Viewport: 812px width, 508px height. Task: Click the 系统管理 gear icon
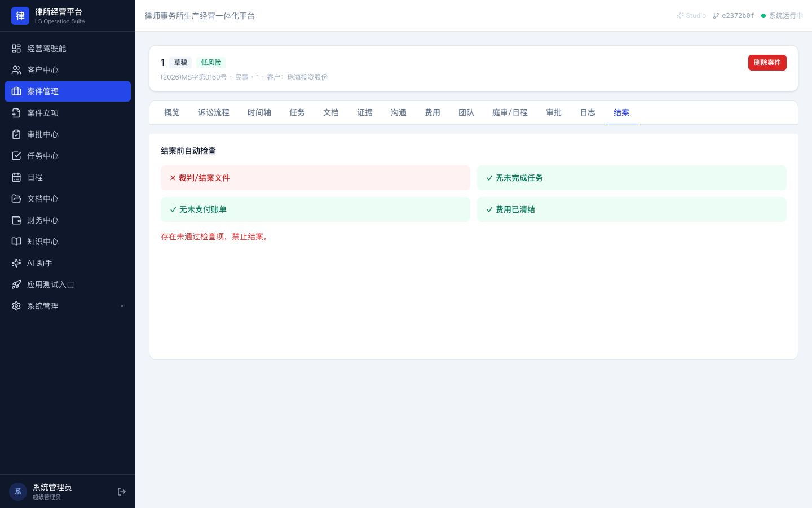coord(16,306)
